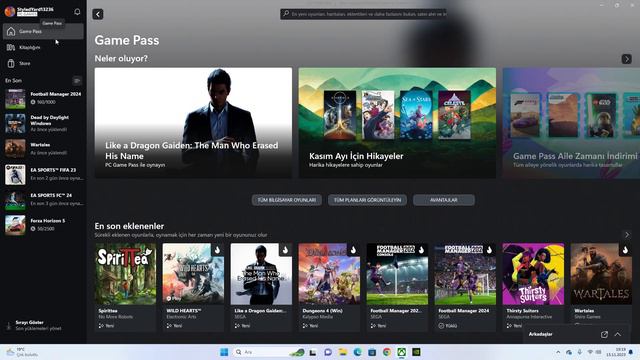Click the OneDrive cloud icon in the system tray
640x360 pixels.
[569, 352]
